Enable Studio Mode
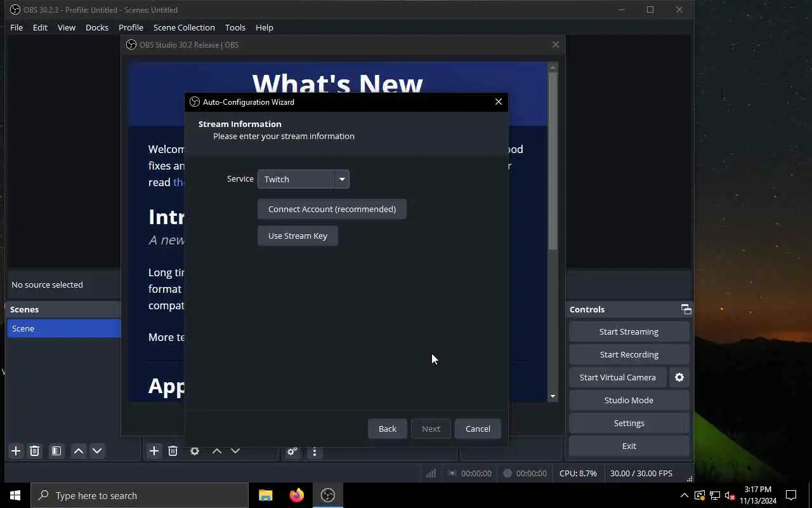The image size is (812, 508). [x=629, y=400]
